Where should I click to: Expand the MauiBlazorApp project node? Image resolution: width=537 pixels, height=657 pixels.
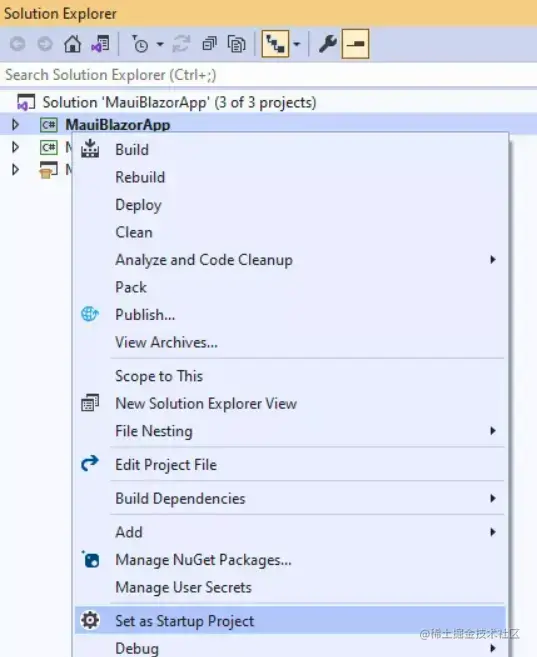[15, 124]
